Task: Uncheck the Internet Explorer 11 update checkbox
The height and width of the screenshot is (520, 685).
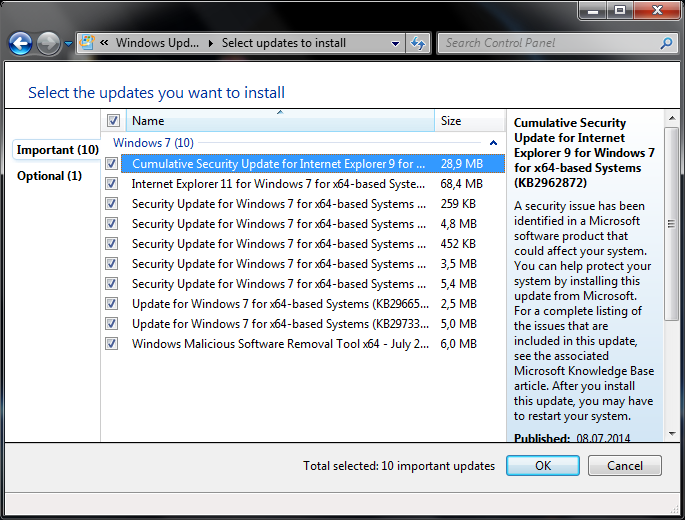Action: tap(111, 184)
